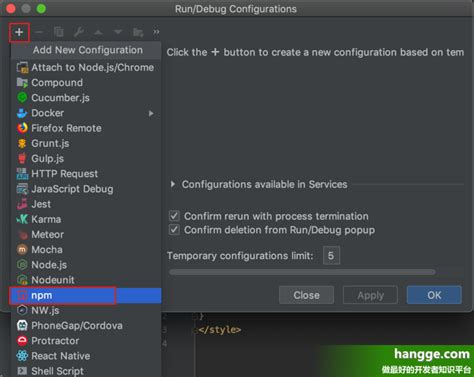Pick the Gulp.js entry label
The height and width of the screenshot is (377, 474).
click(47, 159)
